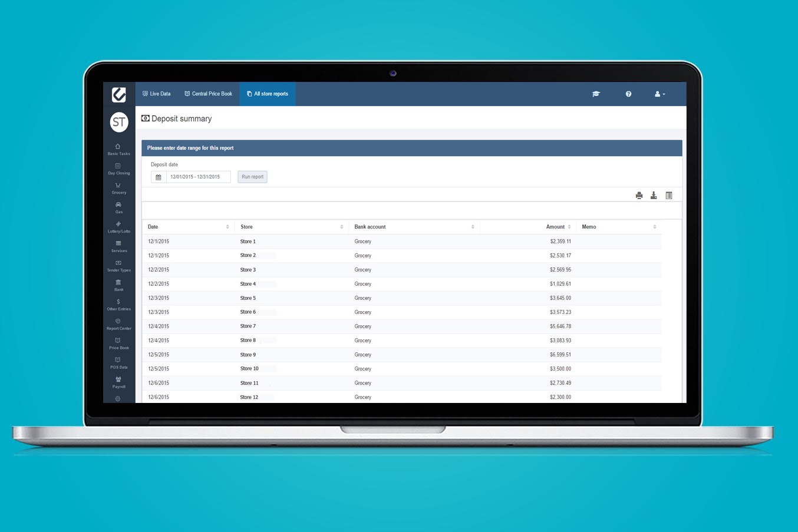The height and width of the screenshot is (532, 798).
Task: Sort by Amount column header
Action: [558, 227]
